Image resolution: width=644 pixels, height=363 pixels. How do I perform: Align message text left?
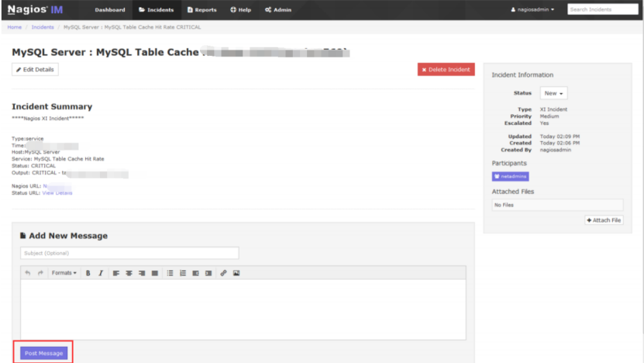pyautogui.click(x=116, y=273)
